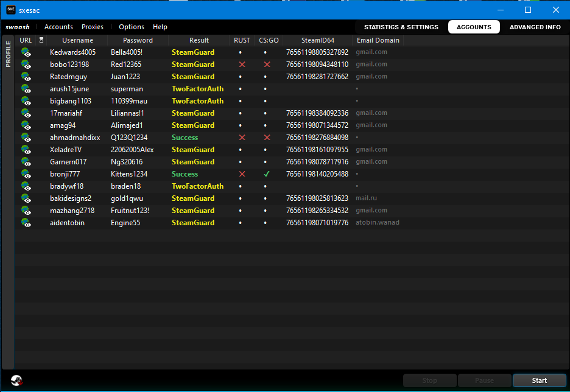Open the Accounts menu

tap(58, 27)
